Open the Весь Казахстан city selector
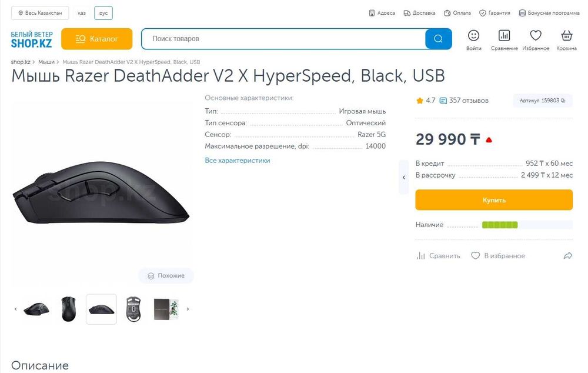Image resolution: width=588 pixels, height=373 pixels. (40, 13)
